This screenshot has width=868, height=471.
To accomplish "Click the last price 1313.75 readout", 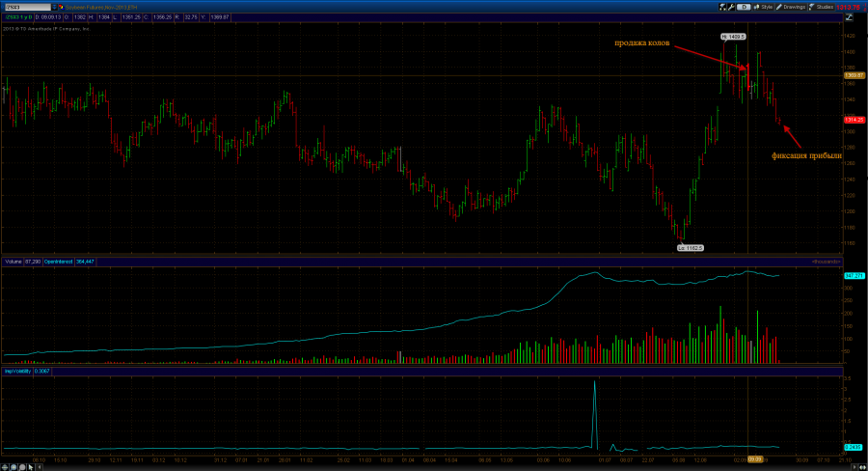I will (848, 7).
